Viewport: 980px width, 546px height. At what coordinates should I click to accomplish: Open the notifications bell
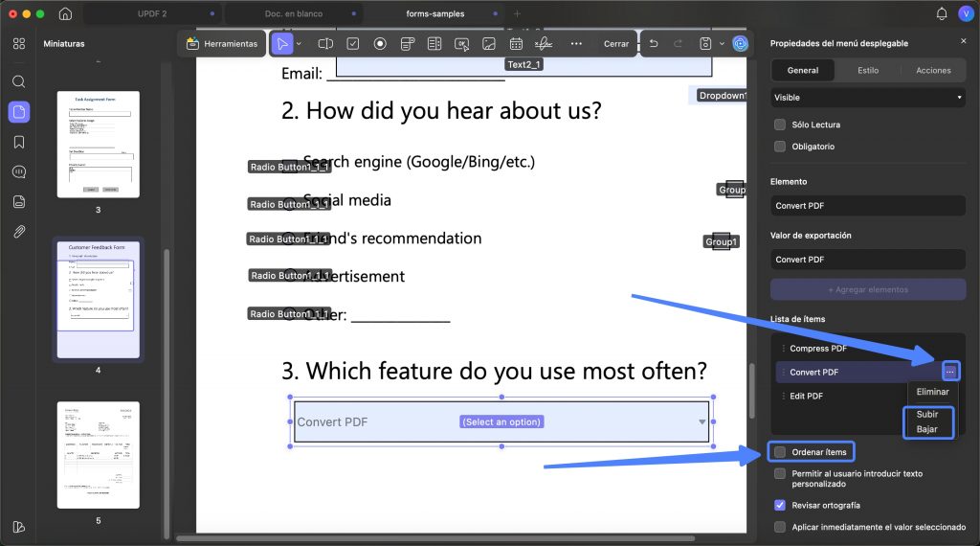942,13
